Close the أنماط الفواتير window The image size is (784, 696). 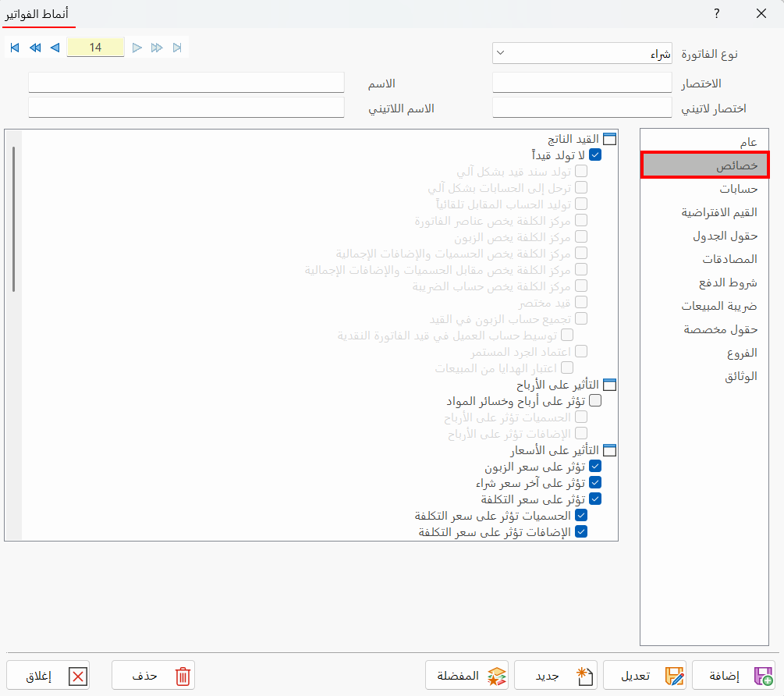click(761, 13)
